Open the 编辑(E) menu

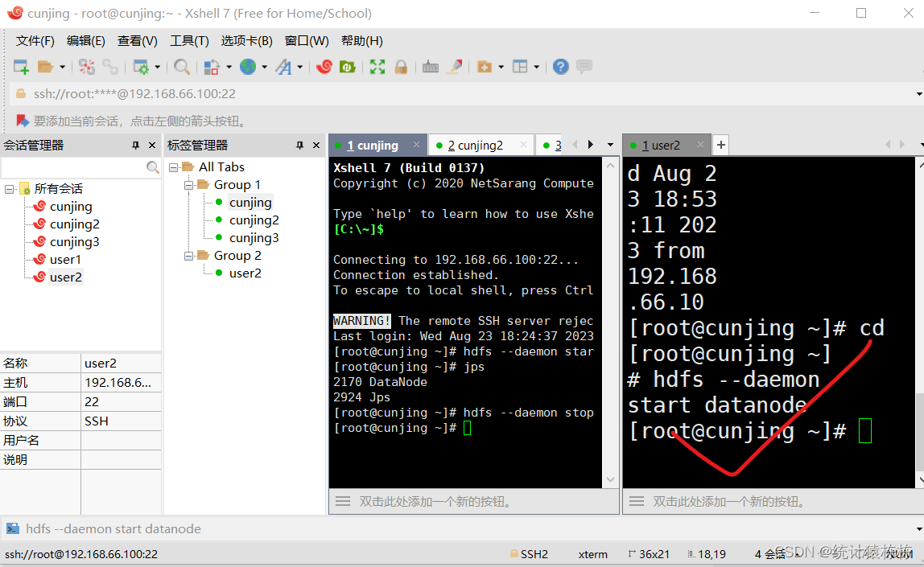coord(86,41)
